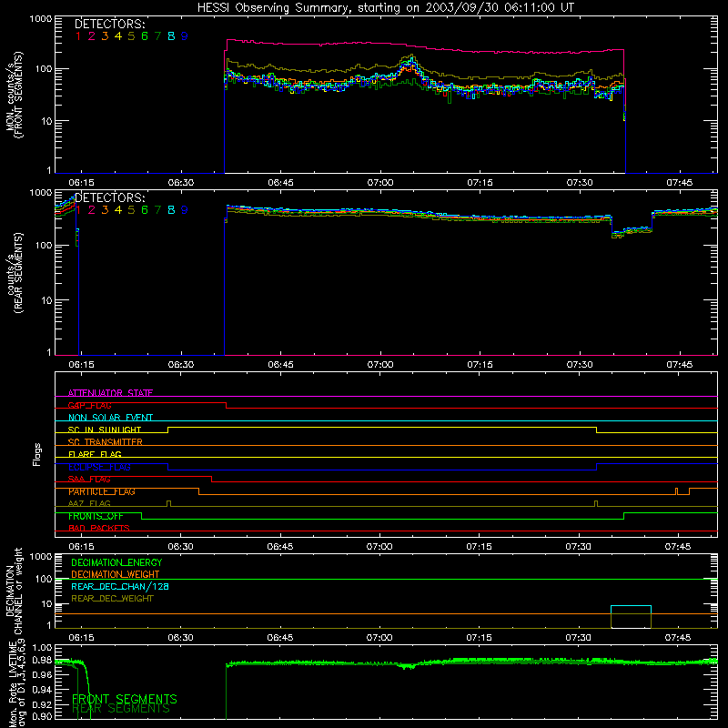Click the 1000 y-axis value of front segments plot
The width and height of the screenshot is (728, 728).
pyautogui.click(x=41, y=19)
